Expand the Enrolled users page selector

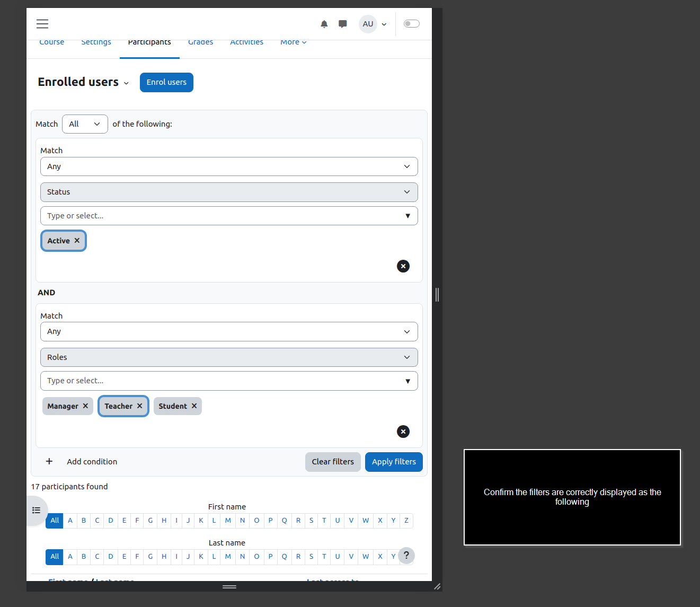coord(126,83)
